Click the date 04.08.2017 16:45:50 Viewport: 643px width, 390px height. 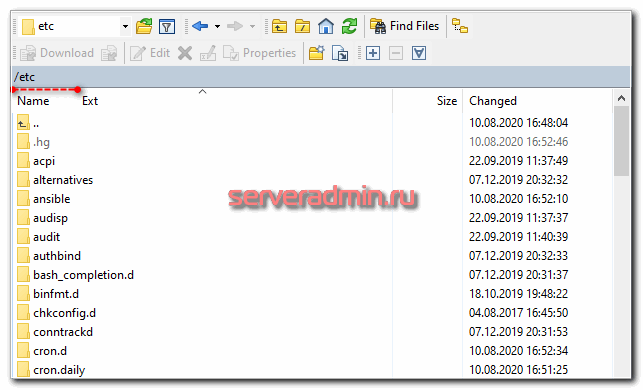coord(518,313)
